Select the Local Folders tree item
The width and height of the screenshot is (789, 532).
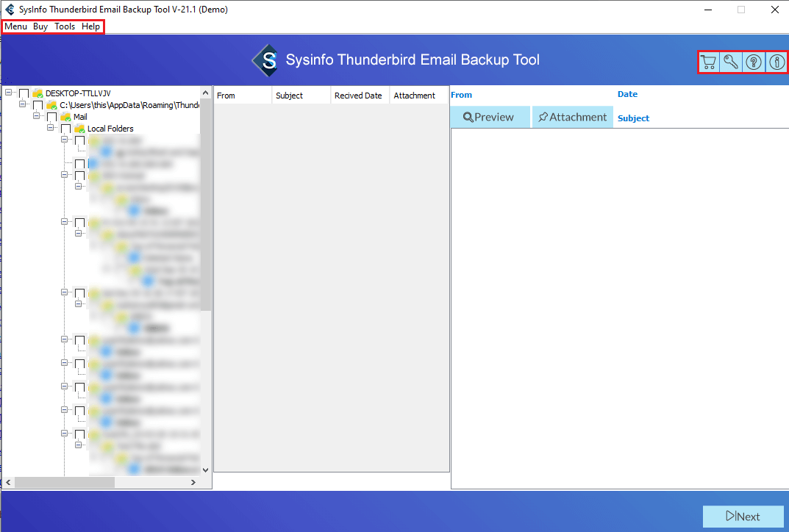110,129
